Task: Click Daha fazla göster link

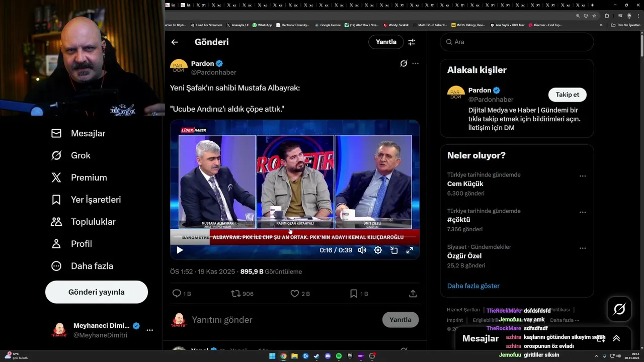Action: [473, 286]
